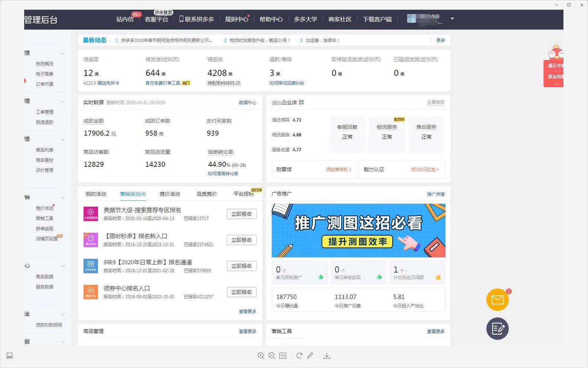Open 商品列表 in sidebar
588x368 pixels.
(45, 150)
